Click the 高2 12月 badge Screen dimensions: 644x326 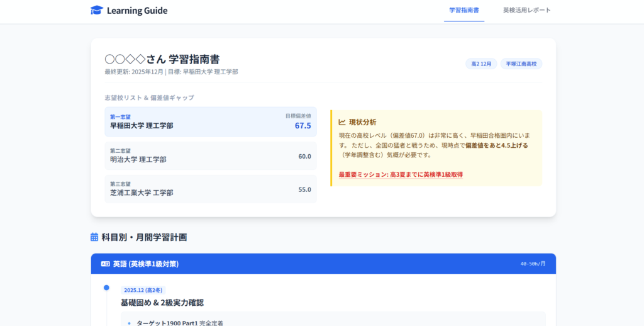tap(481, 64)
